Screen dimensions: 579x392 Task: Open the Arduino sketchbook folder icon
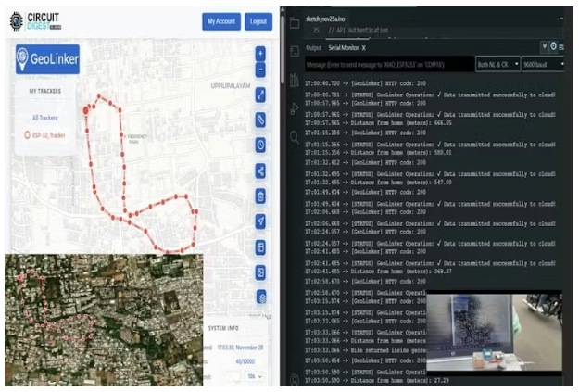(295, 21)
